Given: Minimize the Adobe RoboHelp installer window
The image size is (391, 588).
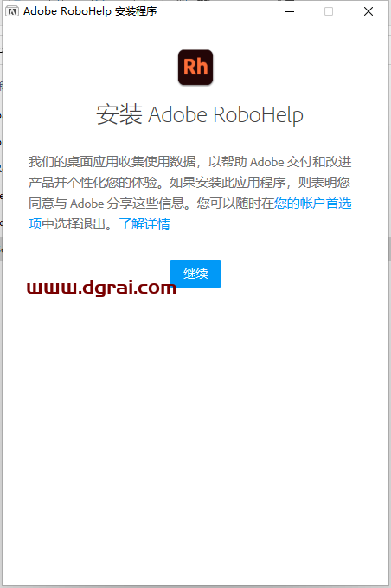Looking at the screenshot, I should pos(290,11).
